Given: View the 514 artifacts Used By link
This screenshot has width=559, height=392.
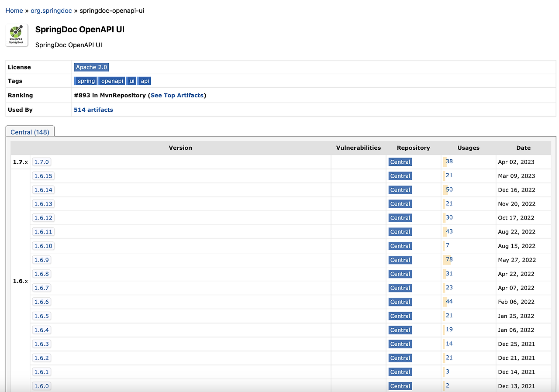Looking at the screenshot, I should pyautogui.click(x=93, y=110).
